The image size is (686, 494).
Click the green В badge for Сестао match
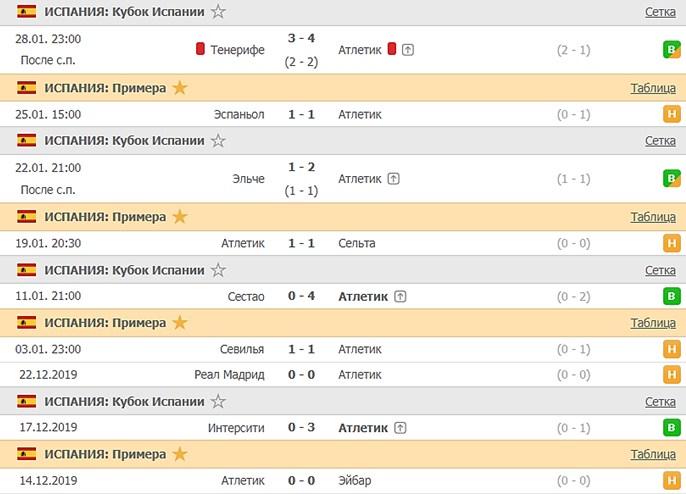[672, 296]
